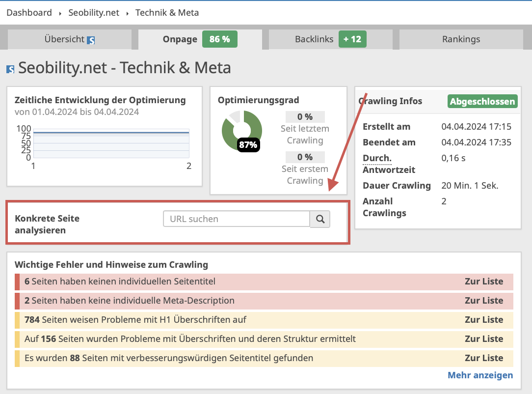Switch to the Onpage tab
The height and width of the screenshot is (394, 532).
pos(200,39)
